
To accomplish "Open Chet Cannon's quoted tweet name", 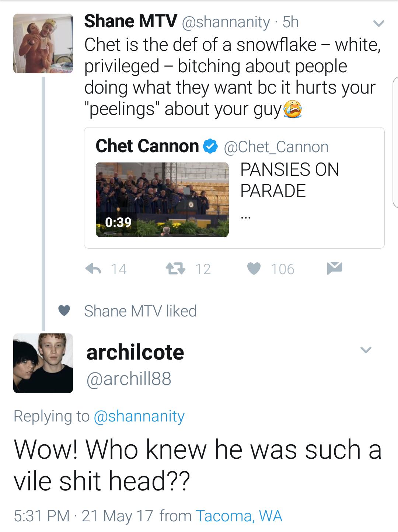I will (x=147, y=146).
